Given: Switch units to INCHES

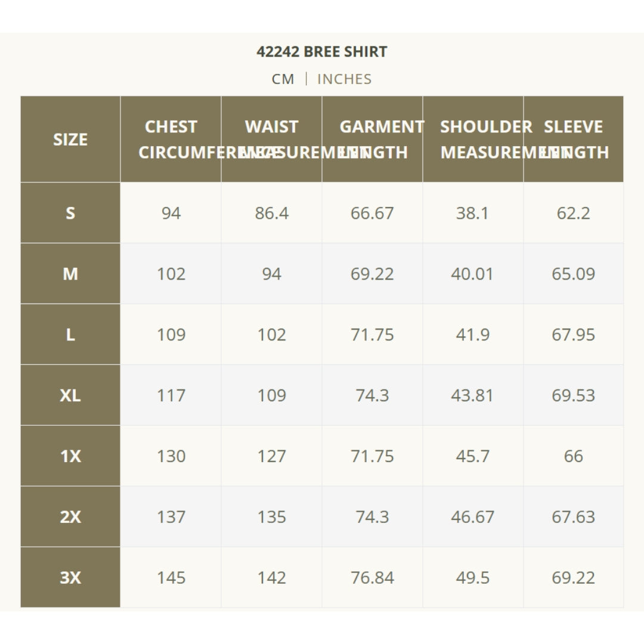Looking at the screenshot, I should [x=344, y=79].
